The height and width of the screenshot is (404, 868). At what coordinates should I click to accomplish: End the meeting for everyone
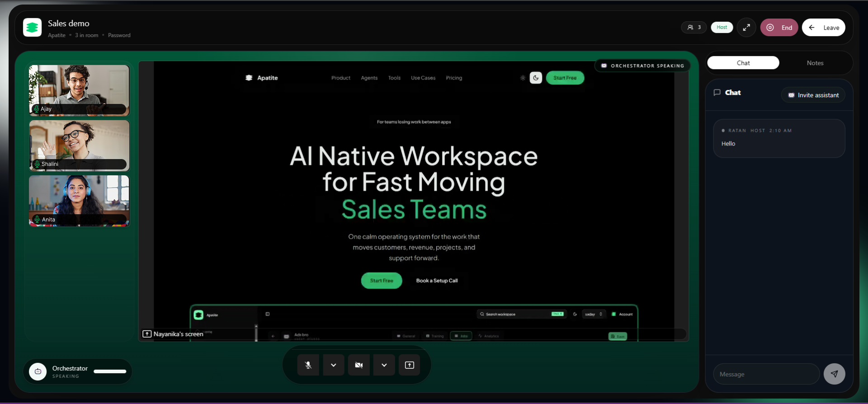(779, 28)
